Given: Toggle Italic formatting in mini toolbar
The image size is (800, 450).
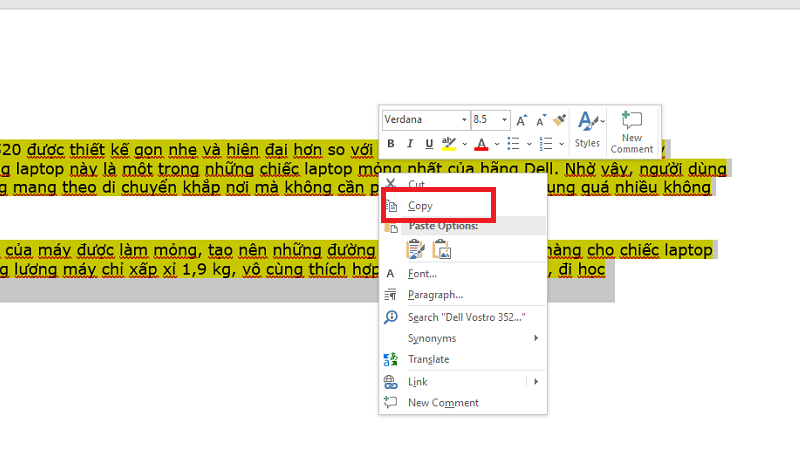Looking at the screenshot, I should click(411, 144).
